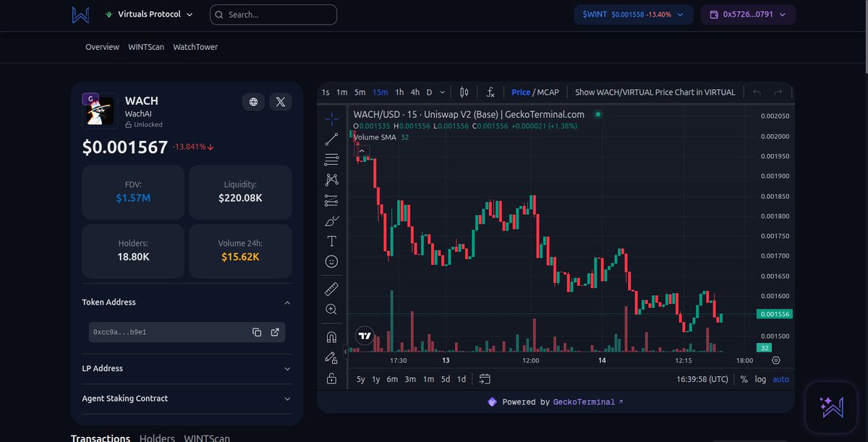Open the floating AI assistant widget
Screen dimensions: 868x442
830,407
